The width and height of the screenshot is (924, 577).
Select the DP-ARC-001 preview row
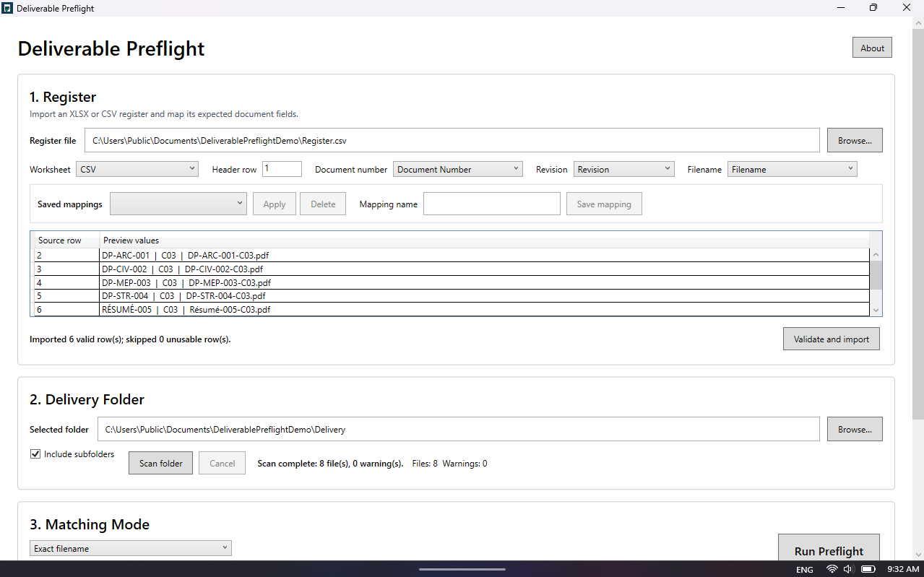click(452, 255)
